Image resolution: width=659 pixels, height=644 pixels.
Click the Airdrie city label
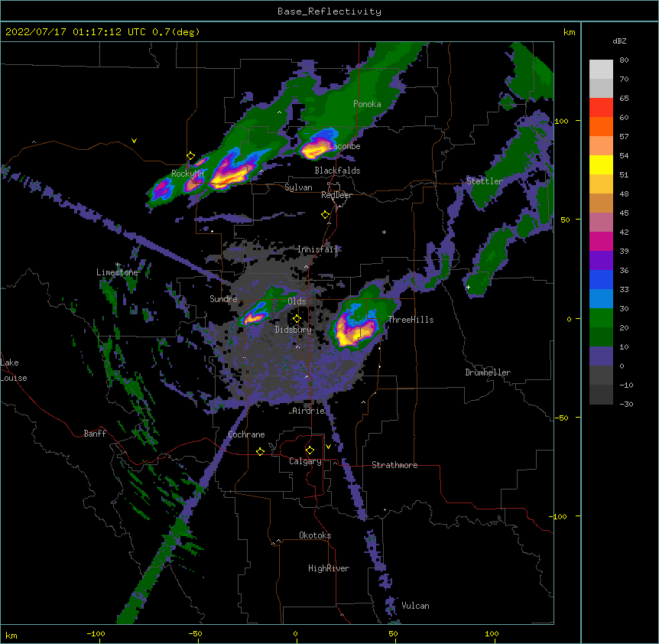click(309, 411)
